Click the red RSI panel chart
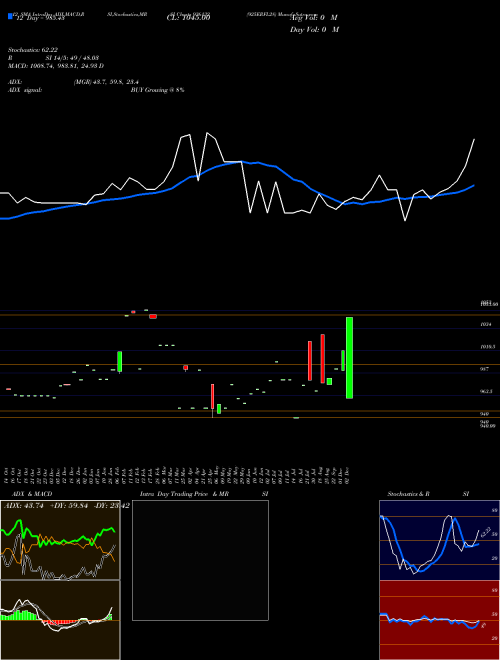The image size is (500, 660). [439, 620]
